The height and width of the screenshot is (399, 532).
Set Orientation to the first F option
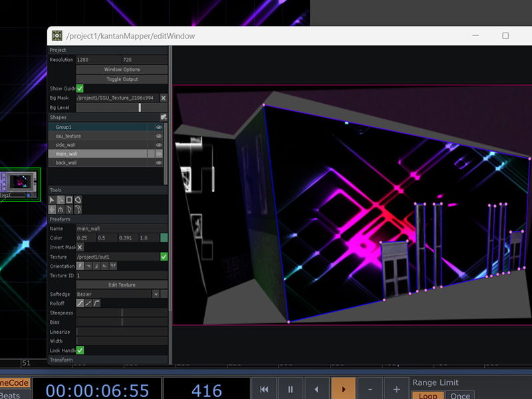(80, 266)
